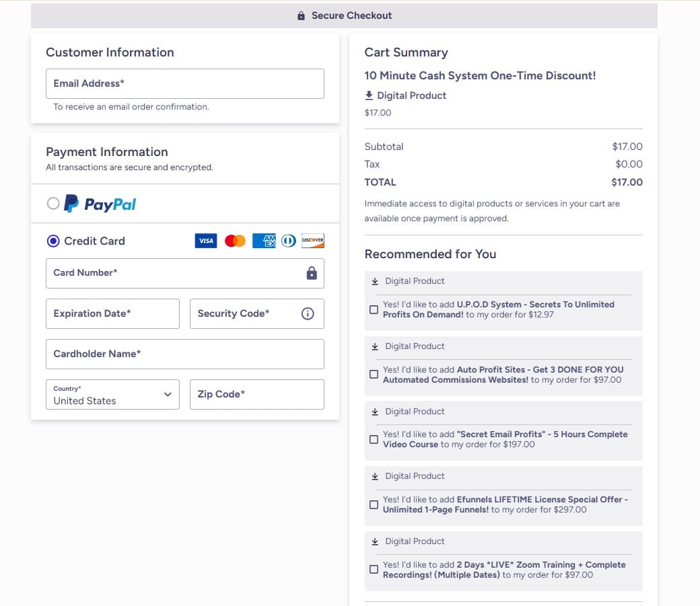Viewport: 700px width, 606px height.
Task: Select Credit Card as the payment method
Action: point(53,241)
